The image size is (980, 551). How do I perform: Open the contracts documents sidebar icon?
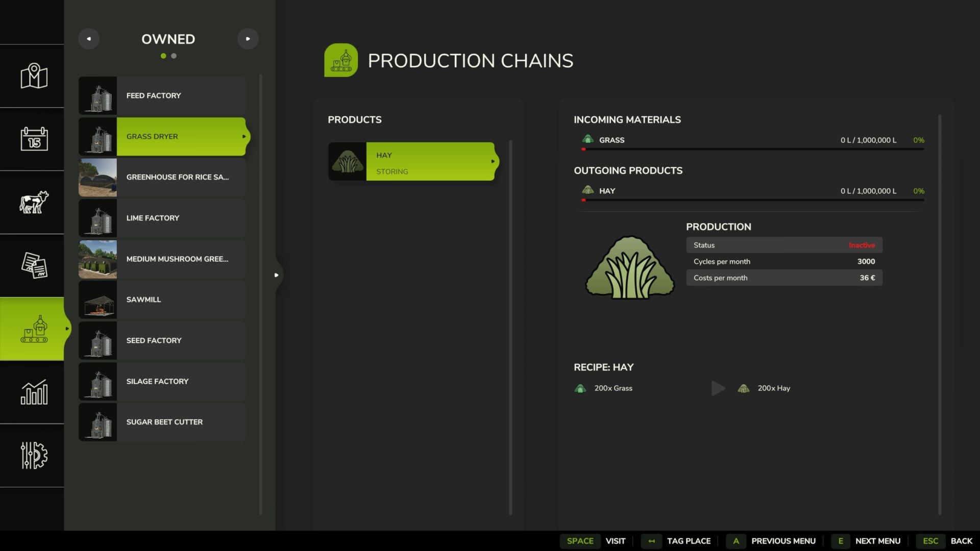point(34,265)
